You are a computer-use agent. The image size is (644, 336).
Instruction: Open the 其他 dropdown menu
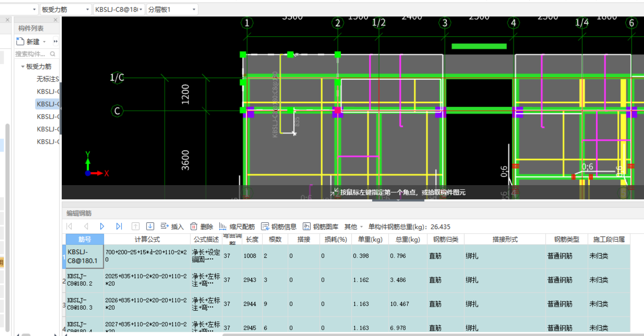pyautogui.click(x=354, y=227)
